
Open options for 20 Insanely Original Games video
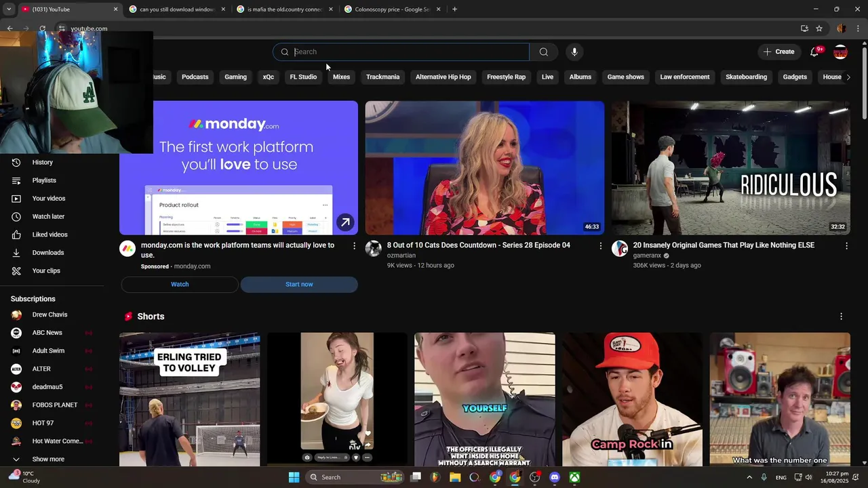pyautogui.click(x=846, y=246)
